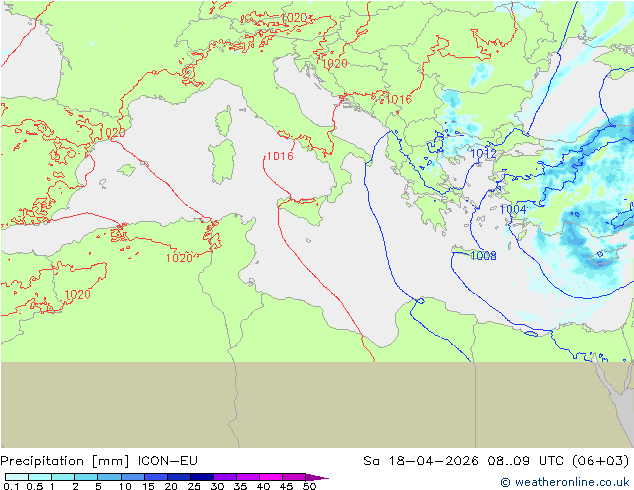
Task: Click the red '1020' label near the Pyrenees
Action: pos(112,133)
